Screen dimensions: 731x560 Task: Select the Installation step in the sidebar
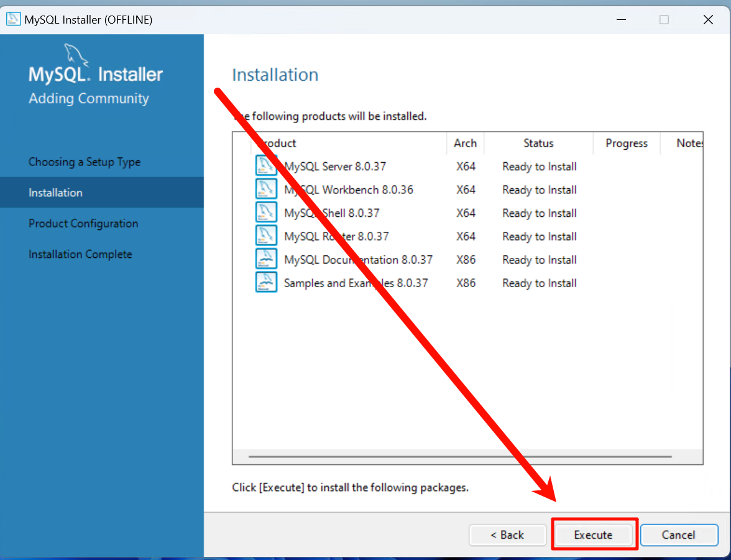click(x=102, y=192)
